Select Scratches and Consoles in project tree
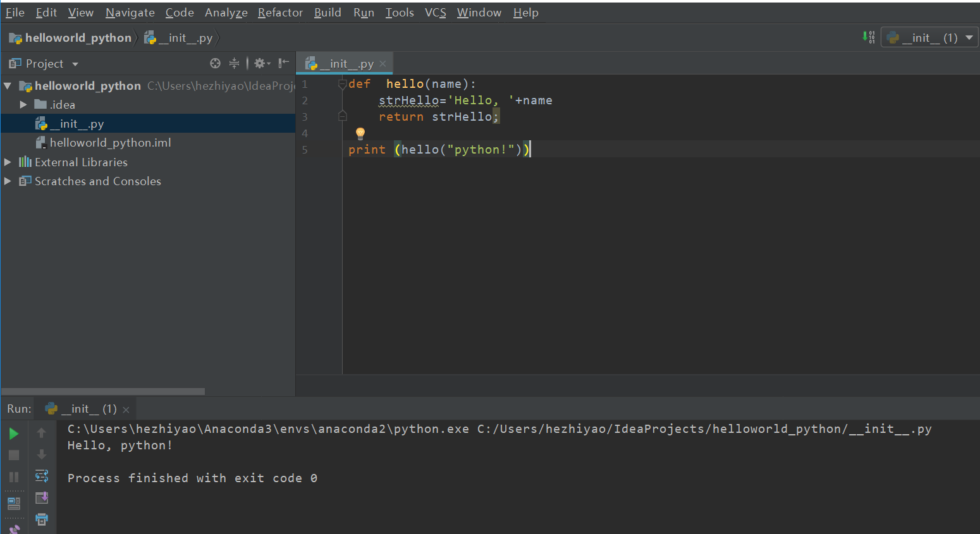Screen dimensions: 980x534 [148, 181]
